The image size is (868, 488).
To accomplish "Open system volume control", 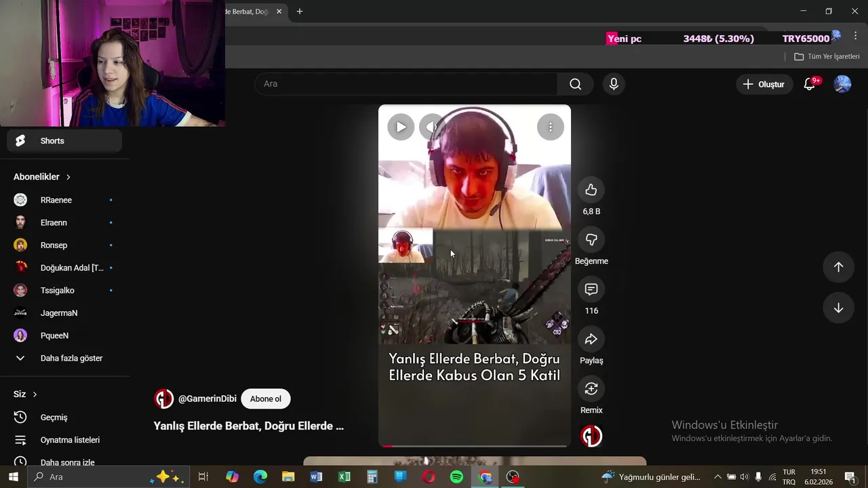I will point(744,477).
